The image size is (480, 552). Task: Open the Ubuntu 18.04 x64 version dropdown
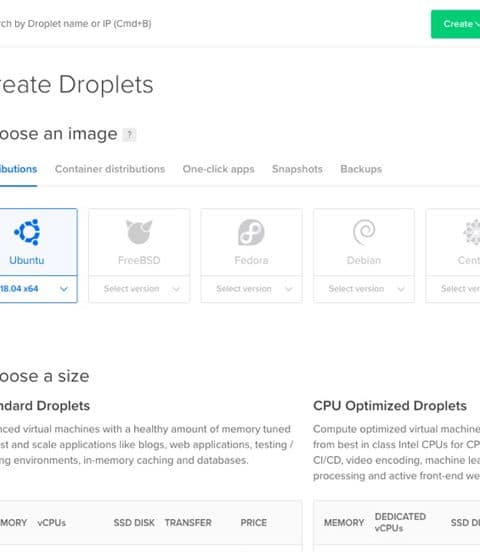pos(38,289)
